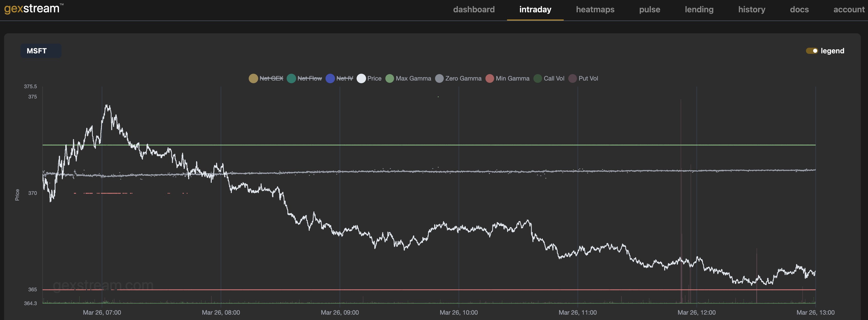Click the Zero Gamma gray legend circle
The height and width of the screenshot is (320, 868).
[439, 78]
